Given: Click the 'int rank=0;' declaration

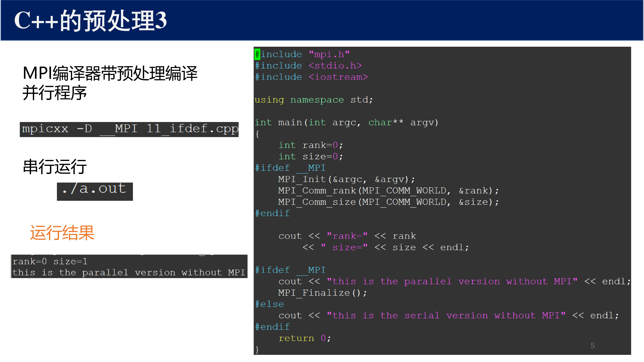Looking at the screenshot, I should [x=311, y=145].
